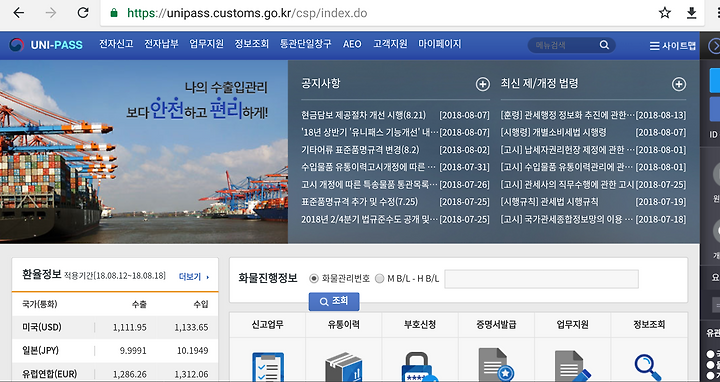
Task: Open the 사이트맵 hamburger menu
Action: pos(673,45)
